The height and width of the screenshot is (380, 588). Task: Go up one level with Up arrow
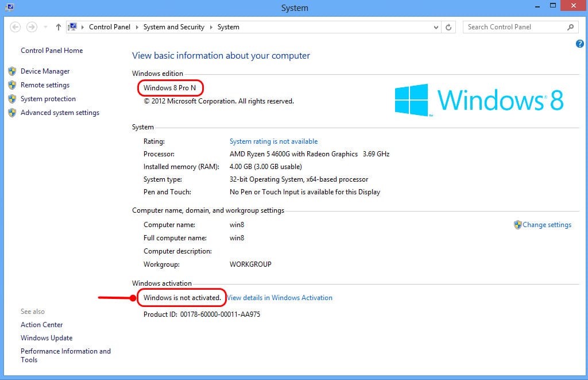point(58,27)
